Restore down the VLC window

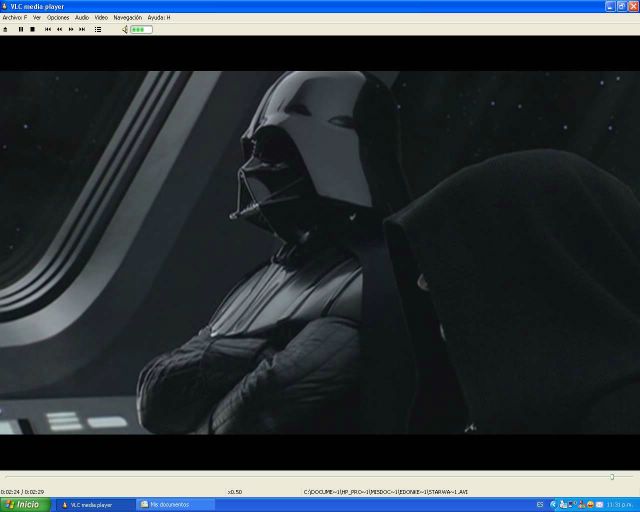(621, 6)
